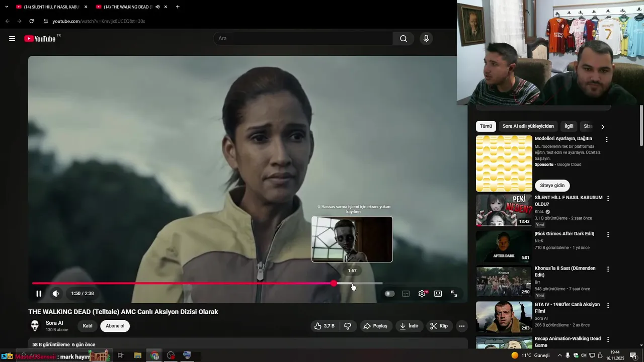
Task: Select the Tümü filter chip
Action: (x=486, y=126)
